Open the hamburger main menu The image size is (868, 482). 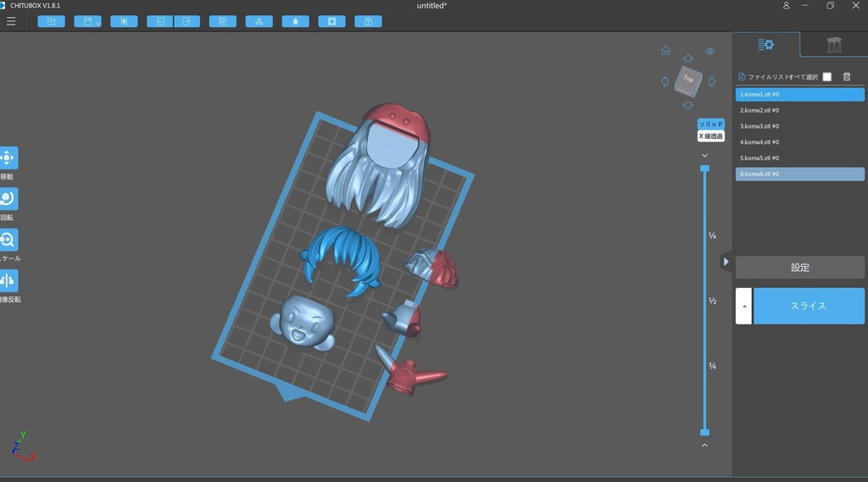click(x=11, y=21)
